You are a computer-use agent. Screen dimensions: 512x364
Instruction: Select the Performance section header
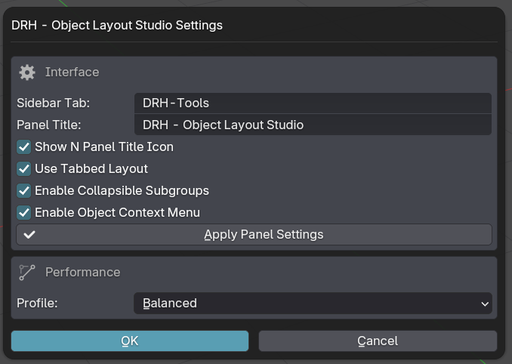(x=83, y=272)
